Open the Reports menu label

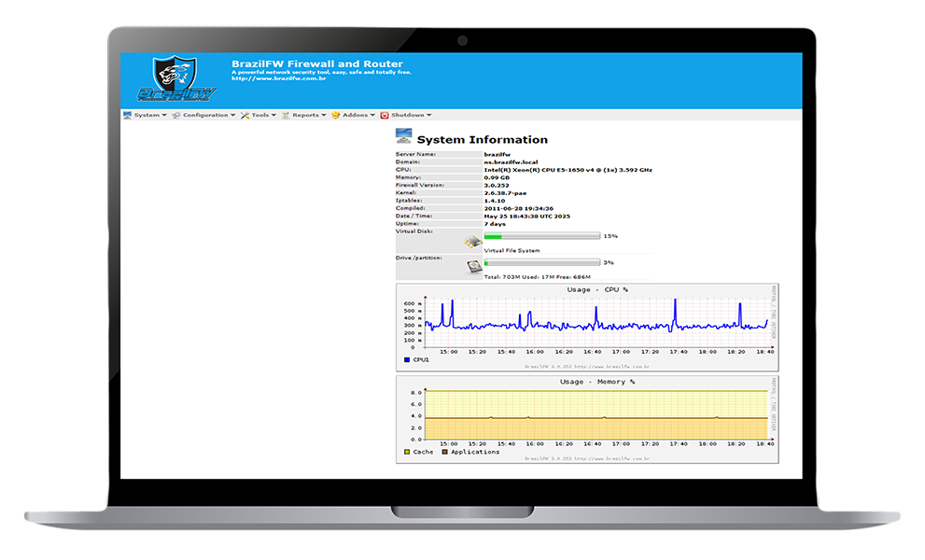pyautogui.click(x=305, y=116)
